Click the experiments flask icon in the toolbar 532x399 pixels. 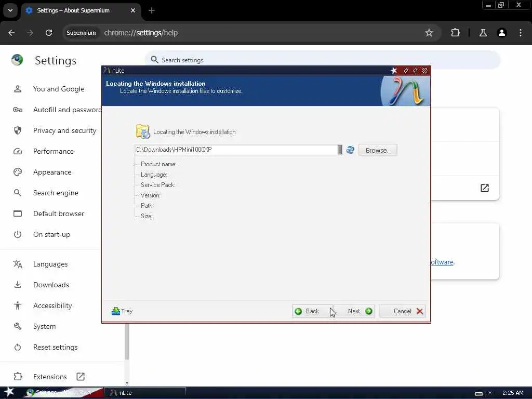(483, 33)
